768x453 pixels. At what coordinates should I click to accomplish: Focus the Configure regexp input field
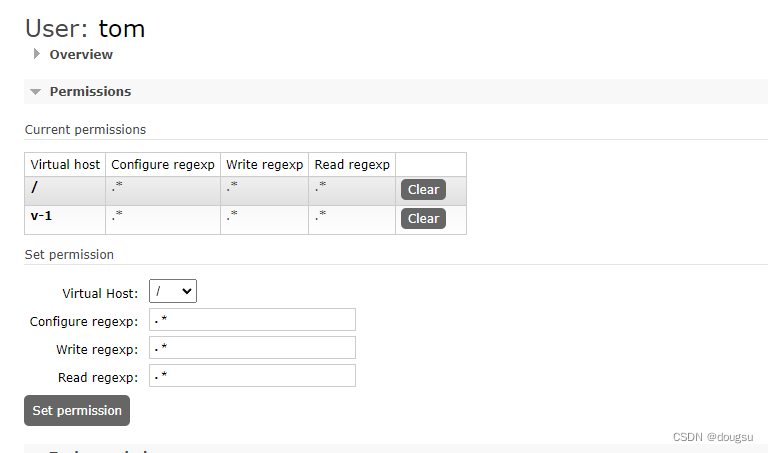click(252, 320)
